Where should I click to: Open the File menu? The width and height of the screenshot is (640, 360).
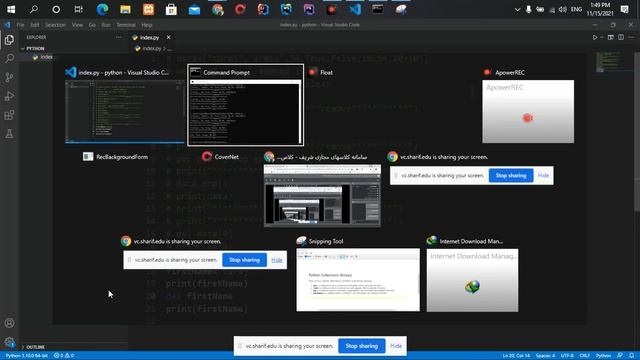(20, 25)
